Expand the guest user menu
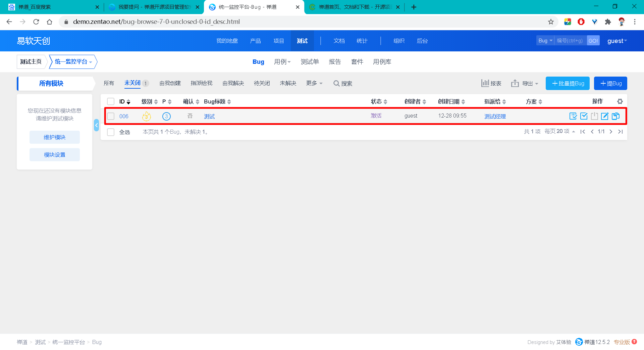This screenshot has height=350, width=644. click(617, 41)
